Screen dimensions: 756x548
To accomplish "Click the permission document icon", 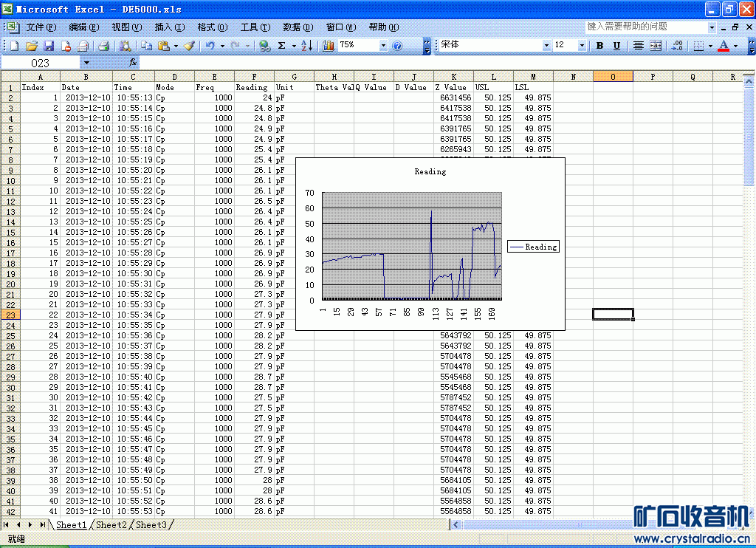I will 66,46.
